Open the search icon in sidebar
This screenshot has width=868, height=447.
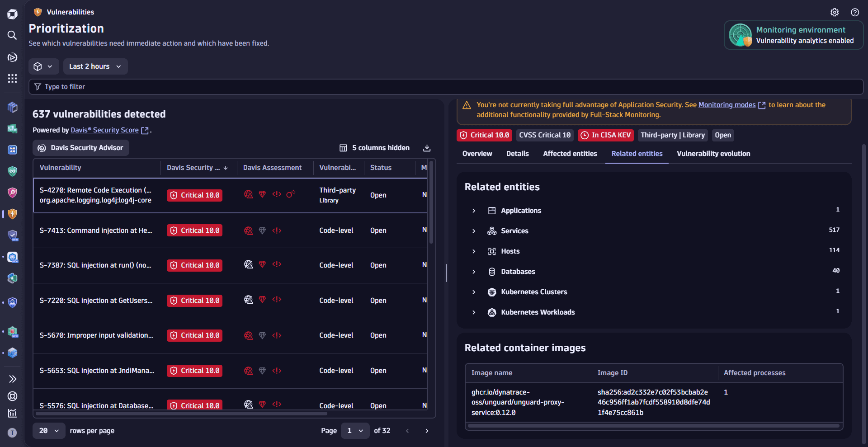[12, 35]
